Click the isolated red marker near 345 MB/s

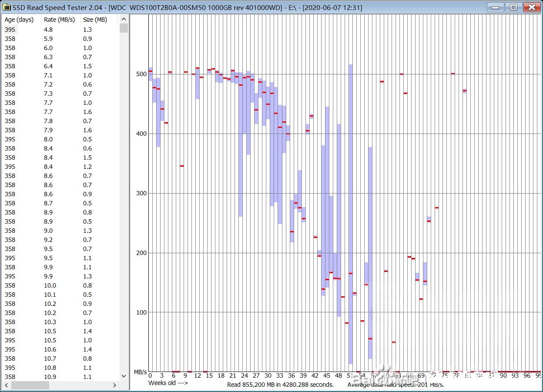(182, 166)
